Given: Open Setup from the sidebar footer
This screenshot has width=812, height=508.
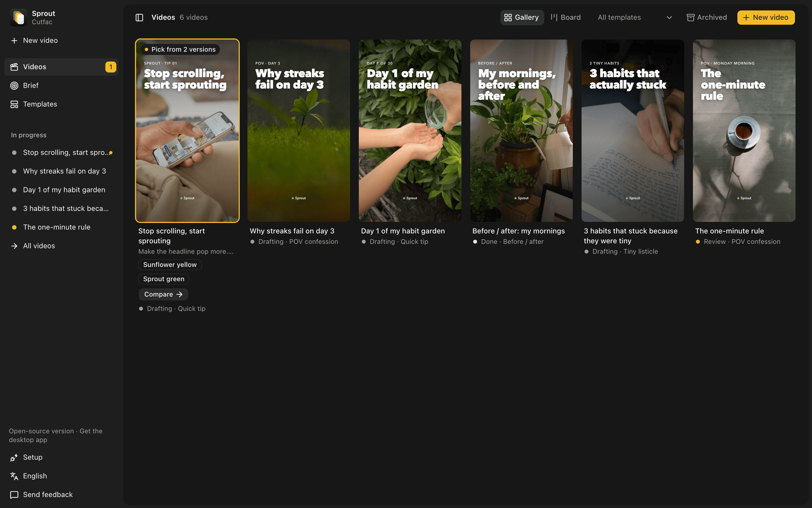Looking at the screenshot, I should point(61,457).
